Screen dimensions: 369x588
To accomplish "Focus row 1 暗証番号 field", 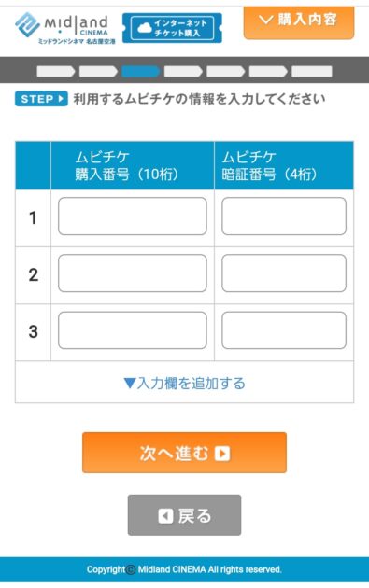I will pyautogui.click(x=284, y=217).
